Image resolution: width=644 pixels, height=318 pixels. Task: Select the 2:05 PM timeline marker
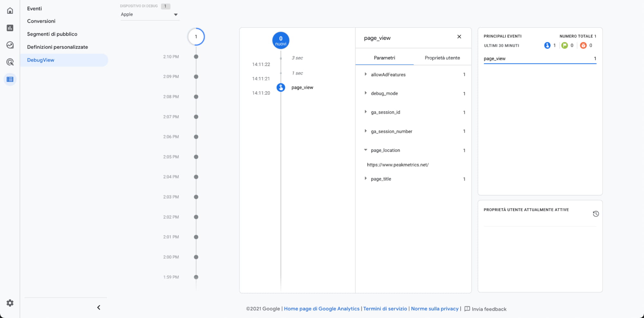[x=196, y=157]
